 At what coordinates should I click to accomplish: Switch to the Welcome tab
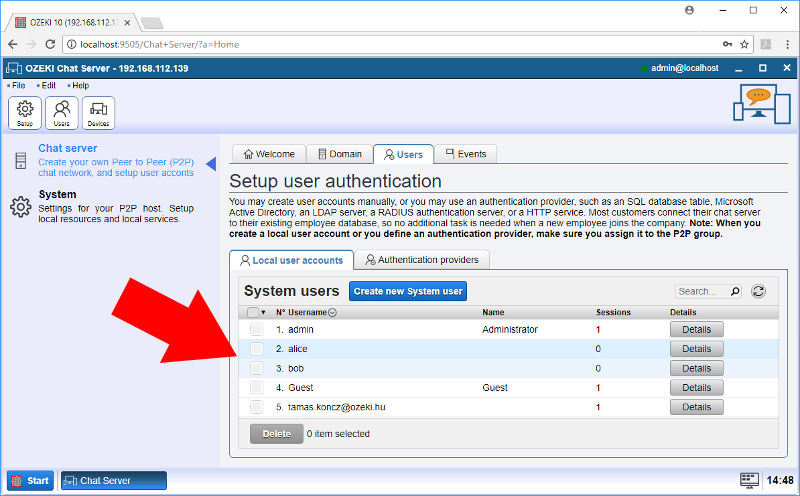click(x=269, y=154)
